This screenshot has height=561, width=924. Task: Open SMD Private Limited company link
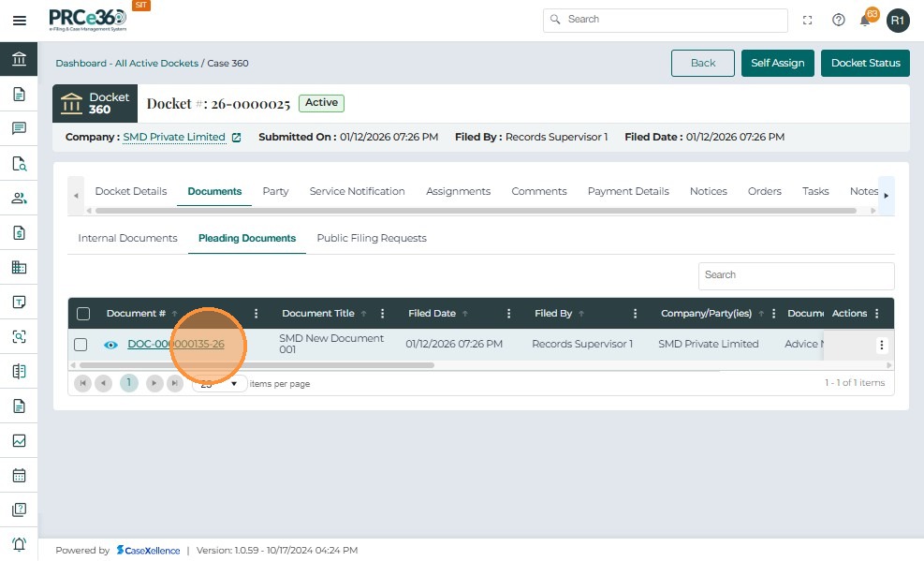coord(174,137)
